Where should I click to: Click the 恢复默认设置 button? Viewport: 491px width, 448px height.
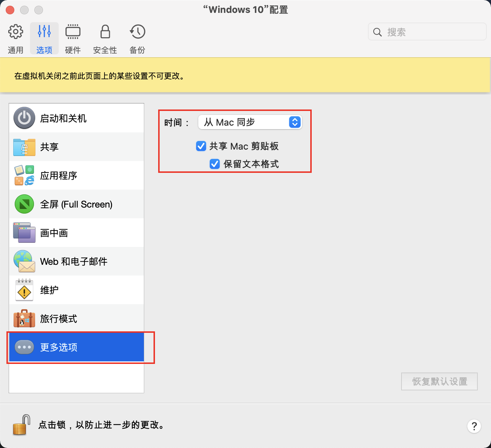tap(439, 381)
